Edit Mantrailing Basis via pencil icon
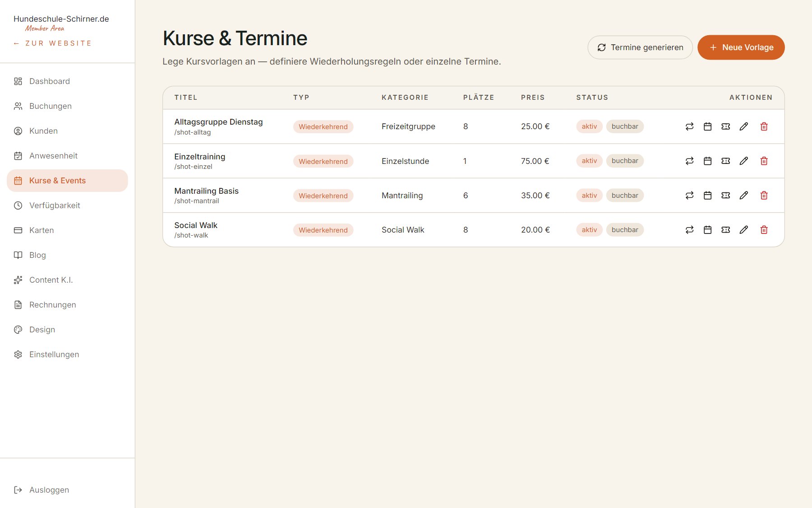Viewport: 812px width, 508px height. 743,195
